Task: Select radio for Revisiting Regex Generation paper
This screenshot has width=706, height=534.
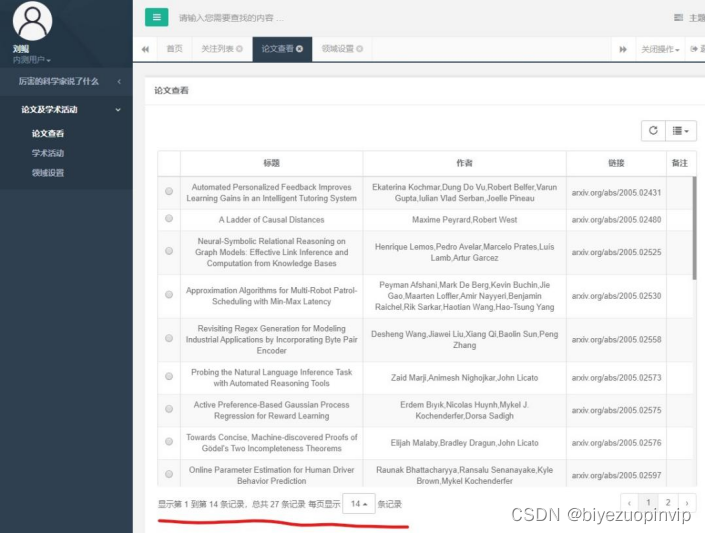Action: (169, 338)
